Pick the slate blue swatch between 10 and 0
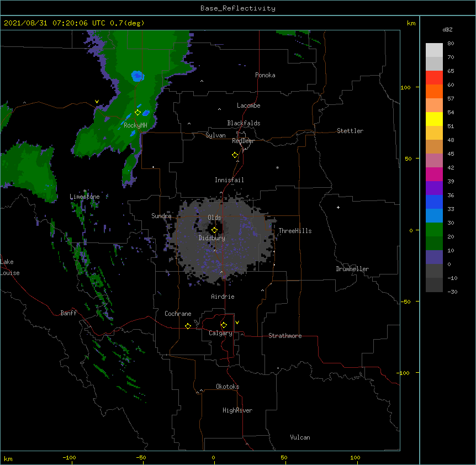 coord(434,257)
